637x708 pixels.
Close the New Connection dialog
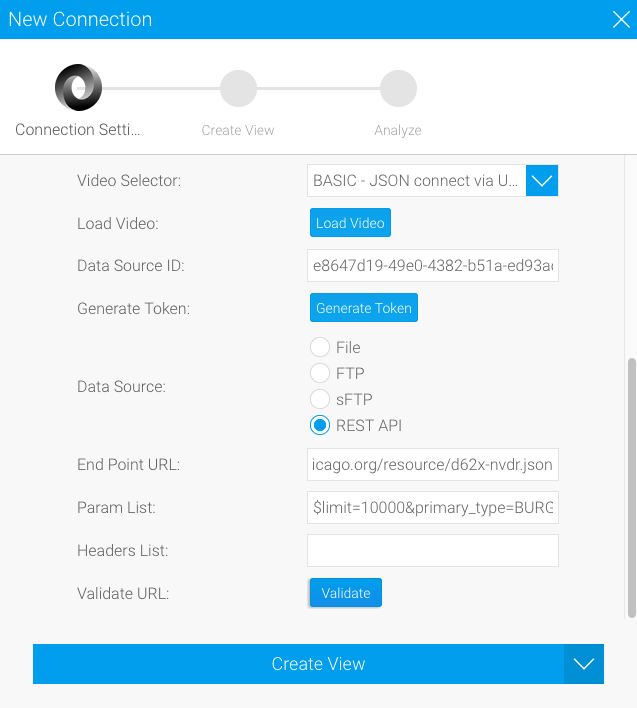point(621,19)
